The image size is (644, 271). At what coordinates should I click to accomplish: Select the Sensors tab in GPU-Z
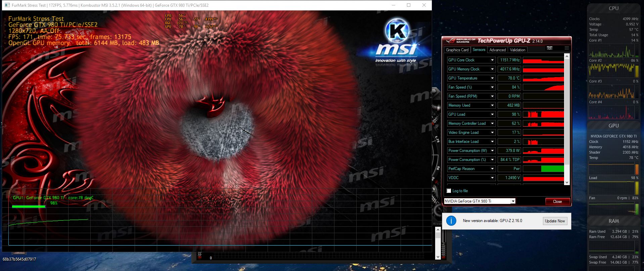[x=479, y=50]
